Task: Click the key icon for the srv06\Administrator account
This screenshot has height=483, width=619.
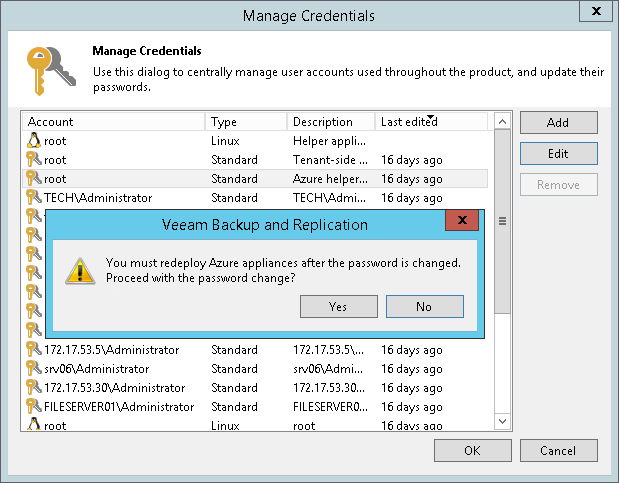Action: (33, 369)
